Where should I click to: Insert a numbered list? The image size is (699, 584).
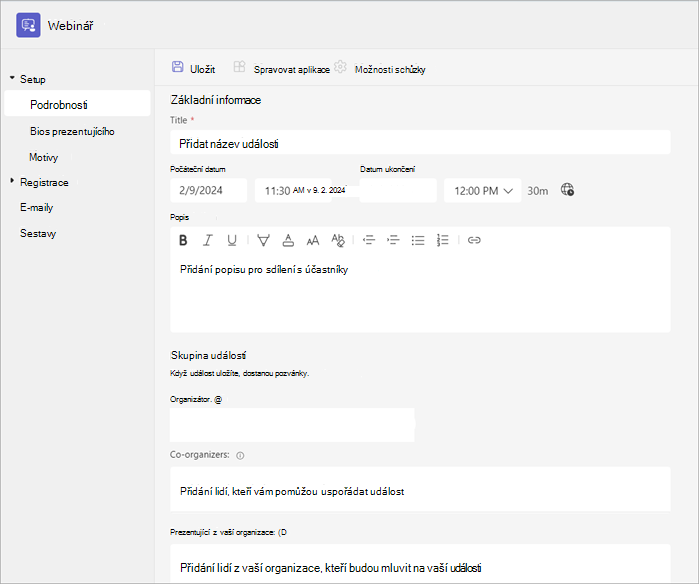click(442, 240)
